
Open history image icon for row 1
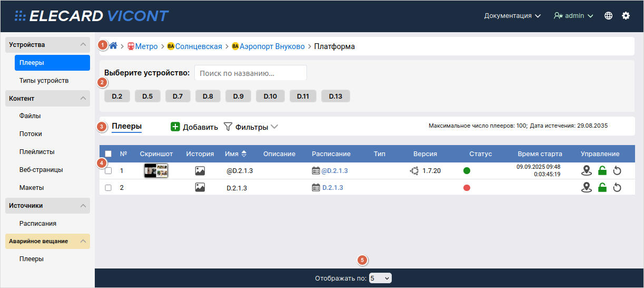[x=200, y=171]
